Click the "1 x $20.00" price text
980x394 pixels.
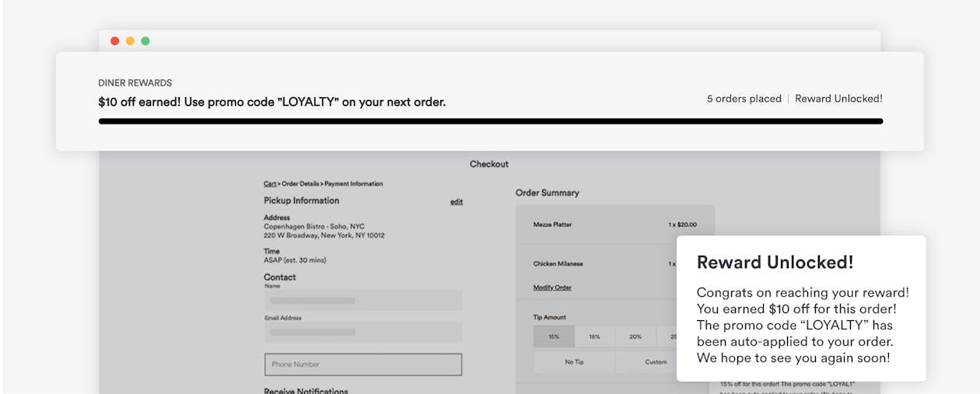pyautogui.click(x=683, y=225)
